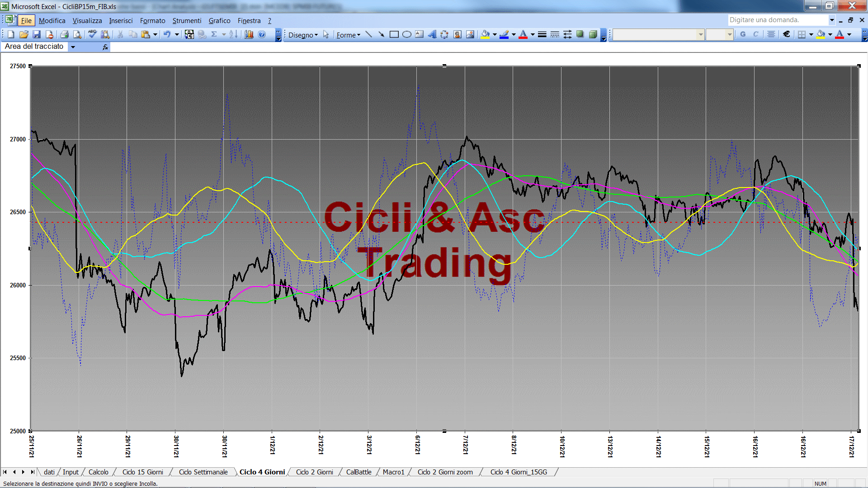Insert Clip Art icon
Image resolution: width=868 pixels, height=488 pixels.
pos(457,34)
